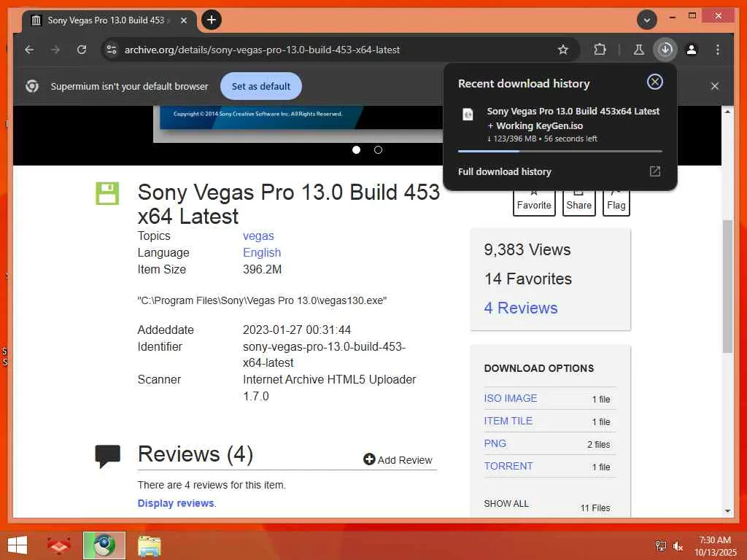747x560 pixels.
Task: Download the ISO IMAGE option
Action: pyautogui.click(x=510, y=398)
